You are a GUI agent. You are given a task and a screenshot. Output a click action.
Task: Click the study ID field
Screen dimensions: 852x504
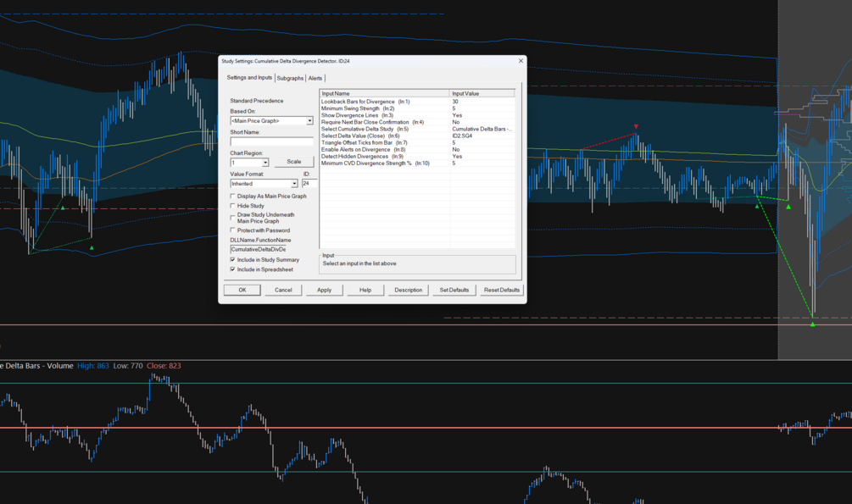pos(309,184)
